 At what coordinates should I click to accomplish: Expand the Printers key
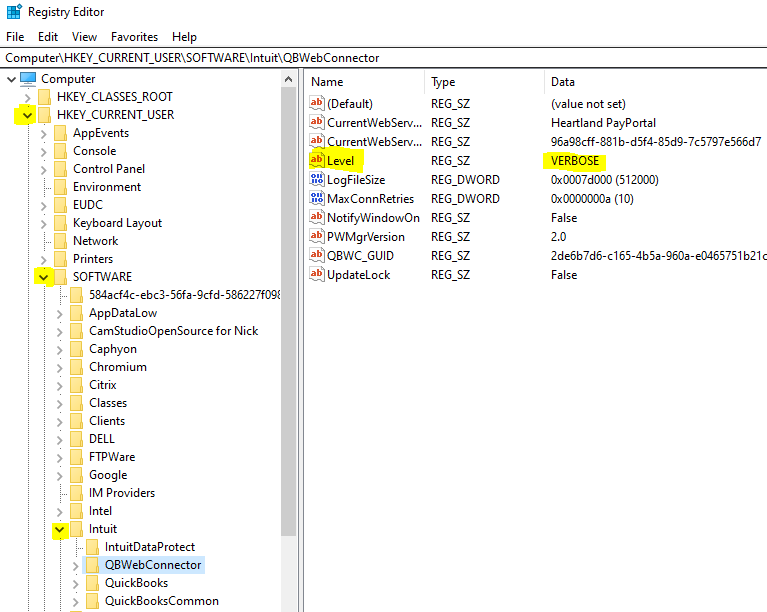tap(44, 259)
